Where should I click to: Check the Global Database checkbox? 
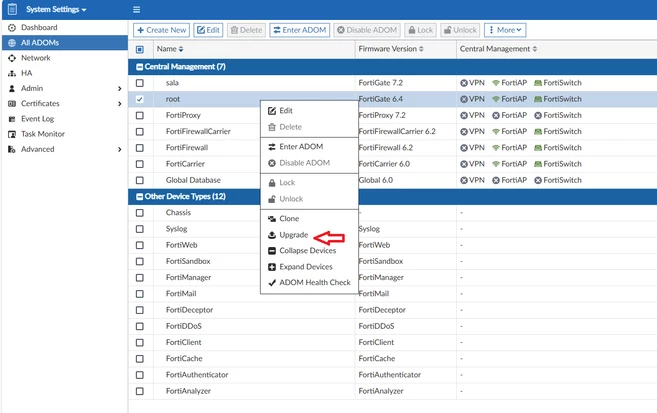click(140, 180)
